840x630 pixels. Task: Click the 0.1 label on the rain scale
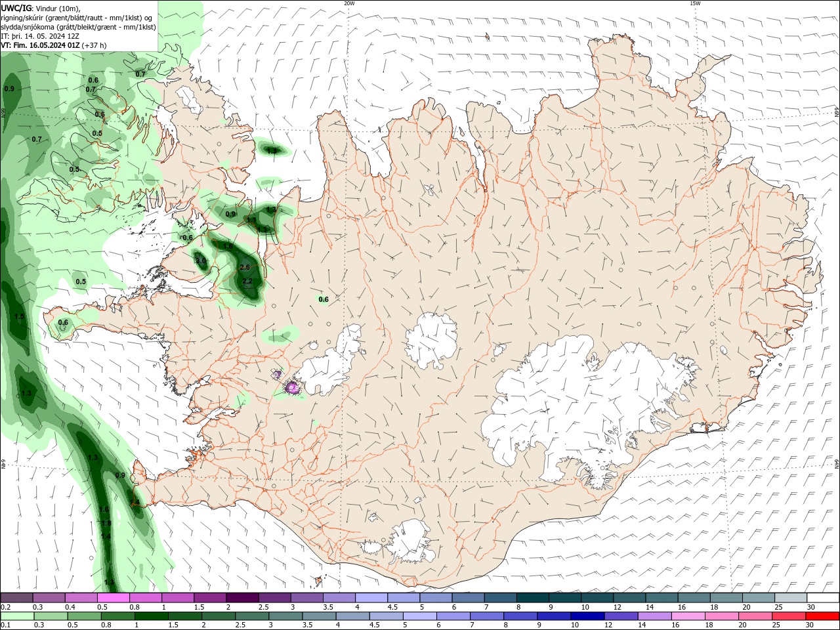tap(6, 625)
